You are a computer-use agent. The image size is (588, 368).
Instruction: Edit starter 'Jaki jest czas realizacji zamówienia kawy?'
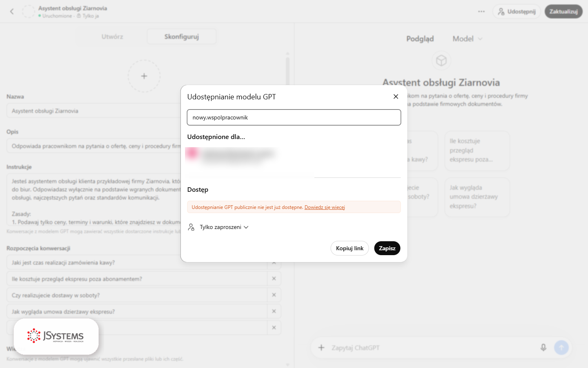(x=137, y=263)
